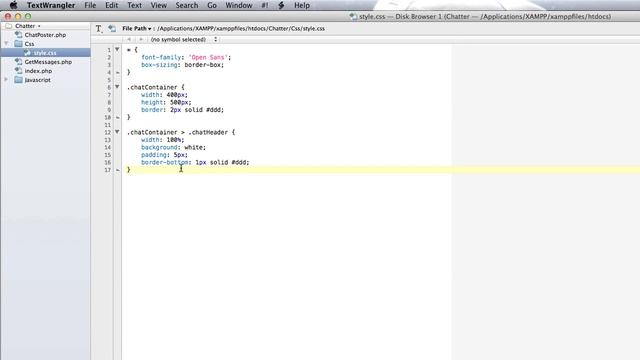This screenshot has width=640, height=360.
Task: Open the TextWrangler application menu
Action: coord(51,5)
